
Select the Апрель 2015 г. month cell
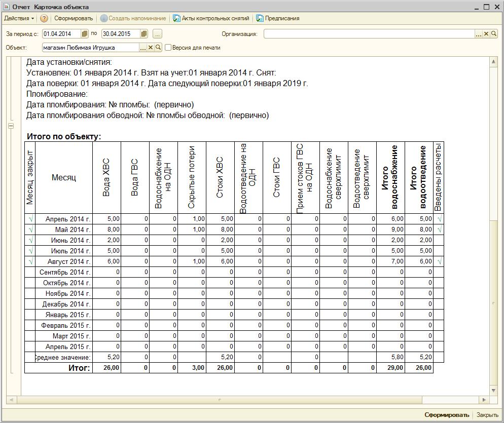click(64, 347)
